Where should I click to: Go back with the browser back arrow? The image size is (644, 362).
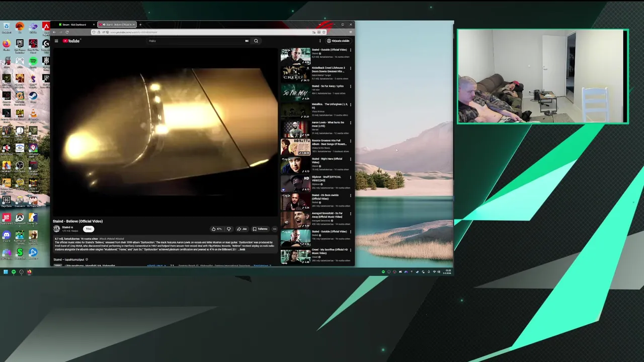point(54,32)
